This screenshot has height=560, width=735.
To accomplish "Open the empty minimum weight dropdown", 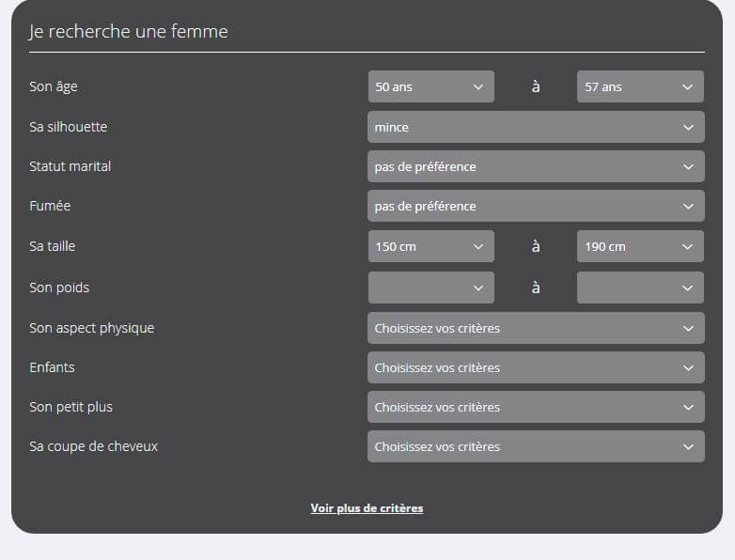I will pyautogui.click(x=430, y=288).
